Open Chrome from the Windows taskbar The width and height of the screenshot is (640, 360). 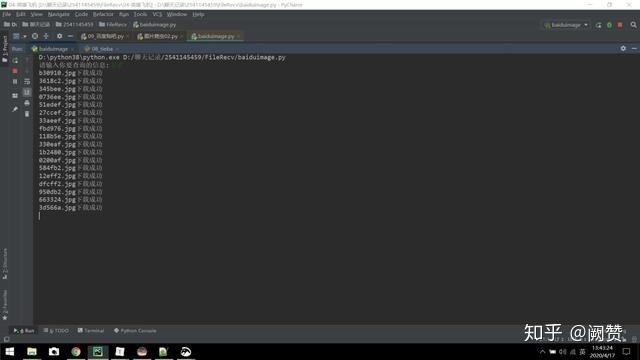click(x=76, y=351)
